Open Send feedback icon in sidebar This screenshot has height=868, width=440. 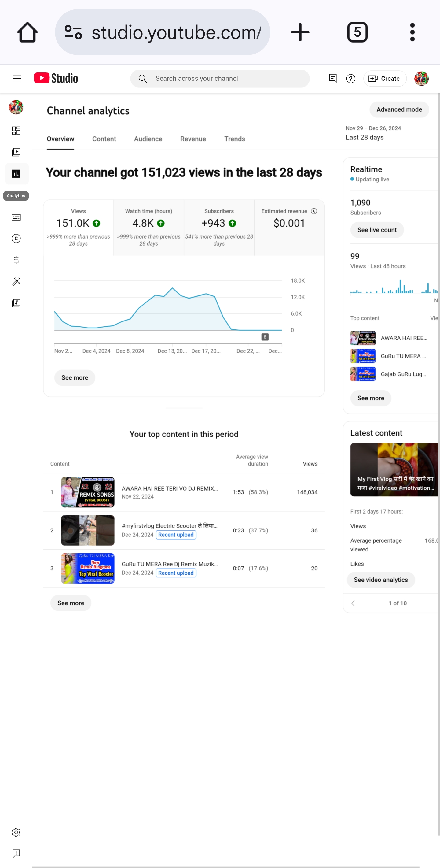click(x=16, y=854)
